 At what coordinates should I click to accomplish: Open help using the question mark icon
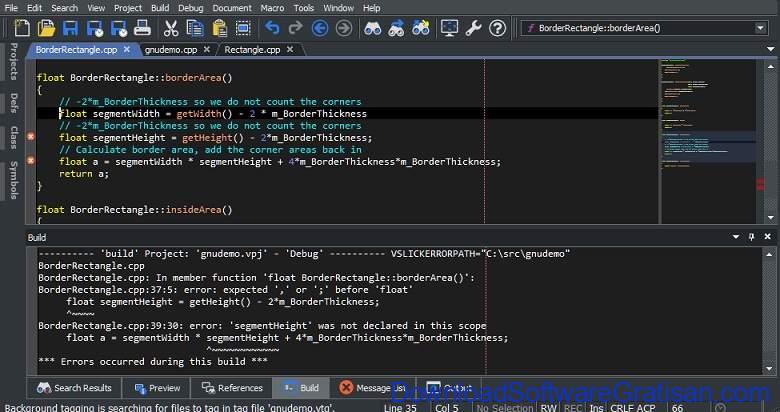point(497,28)
